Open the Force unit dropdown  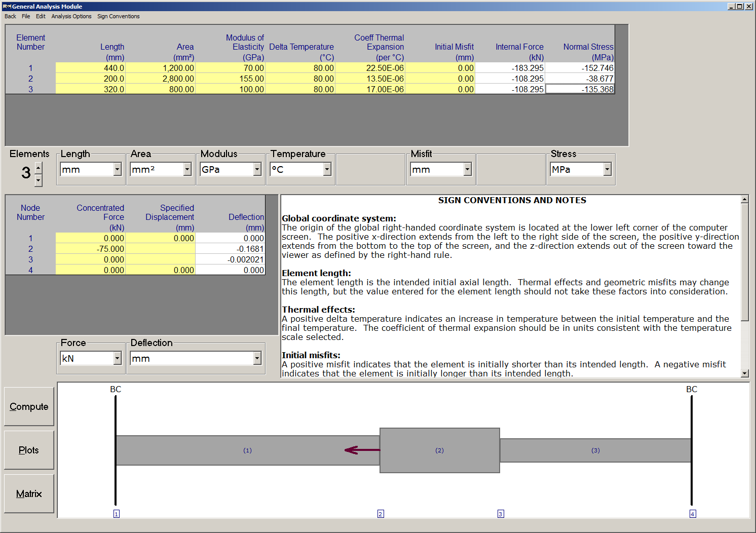coord(117,358)
